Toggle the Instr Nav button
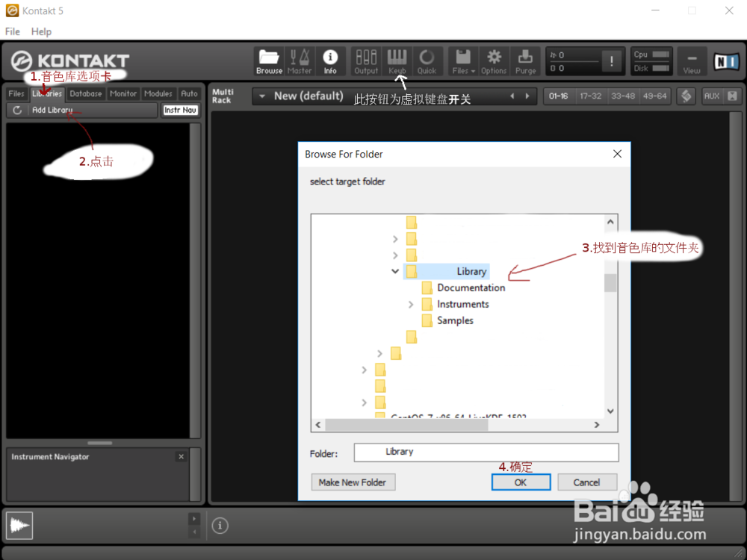The height and width of the screenshot is (560, 747). 180,110
